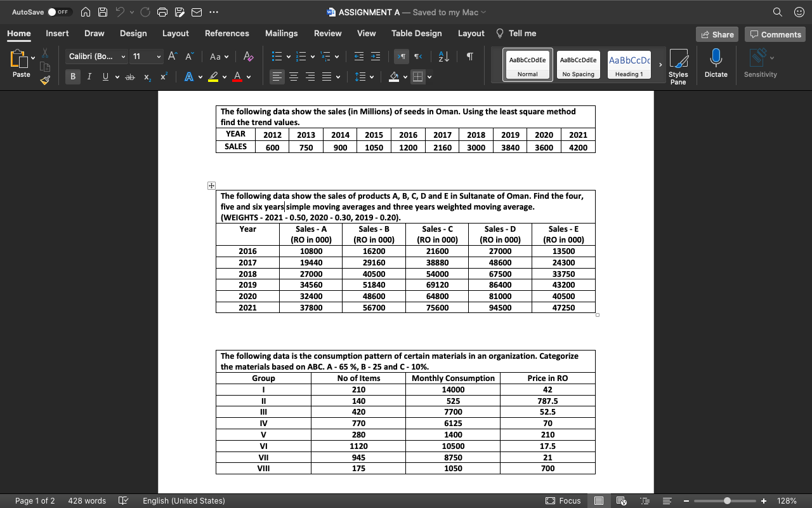Switch to the Table Design tab
Image resolution: width=812 pixels, height=508 pixels.
pyautogui.click(x=416, y=34)
